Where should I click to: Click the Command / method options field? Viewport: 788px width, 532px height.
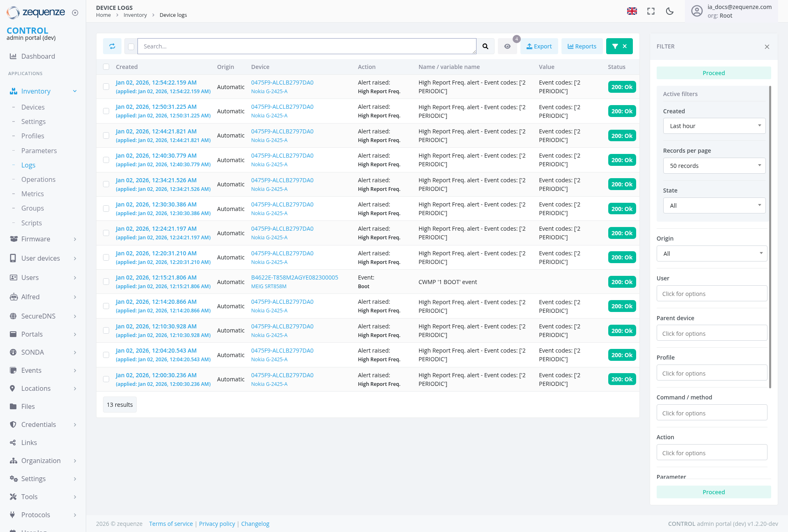click(712, 413)
